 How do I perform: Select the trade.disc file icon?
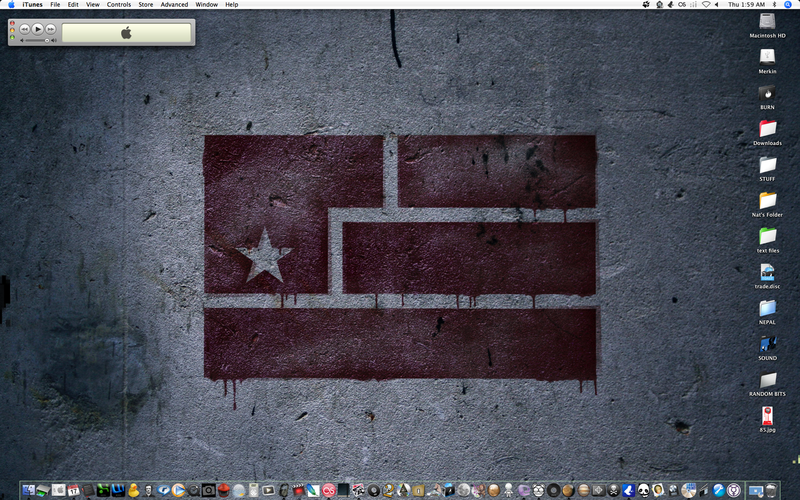tap(767, 272)
